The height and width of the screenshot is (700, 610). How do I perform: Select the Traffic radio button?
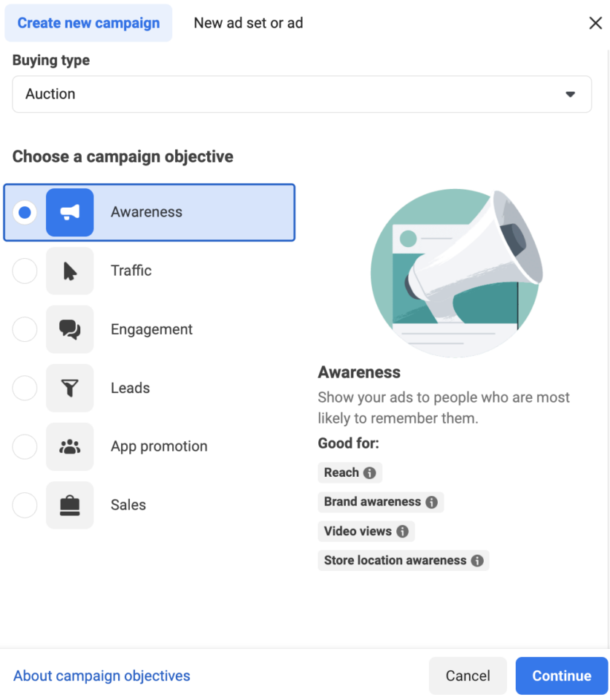coord(24,271)
